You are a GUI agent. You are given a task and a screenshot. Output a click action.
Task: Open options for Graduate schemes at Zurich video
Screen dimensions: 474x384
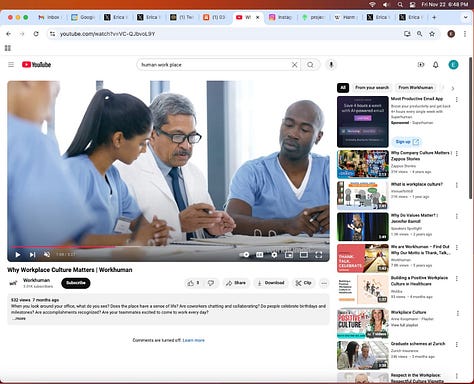pyautogui.click(x=457, y=344)
